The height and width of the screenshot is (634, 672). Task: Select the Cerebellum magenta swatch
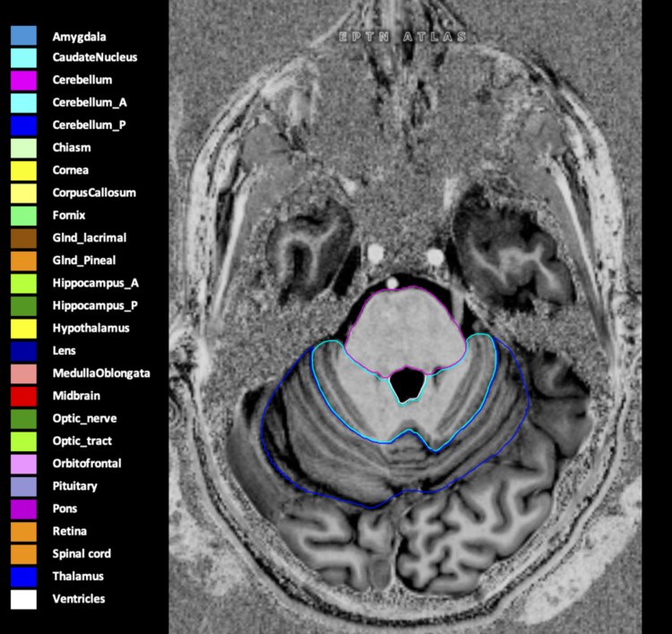(x=23, y=81)
